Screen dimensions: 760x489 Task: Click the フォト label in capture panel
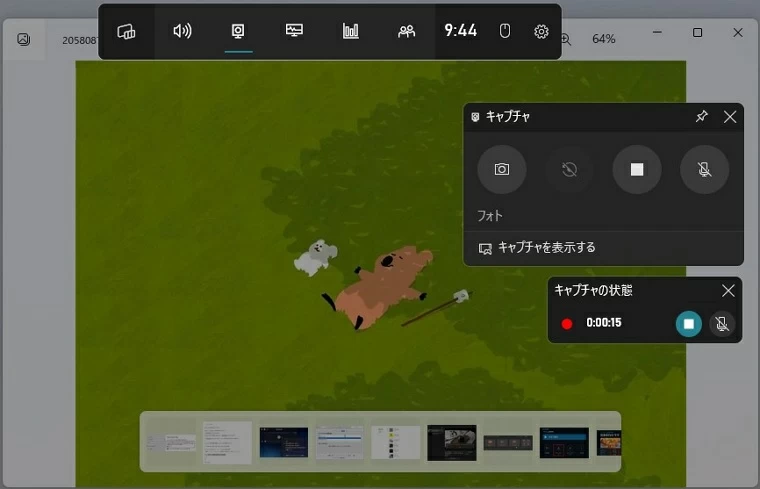click(x=490, y=216)
